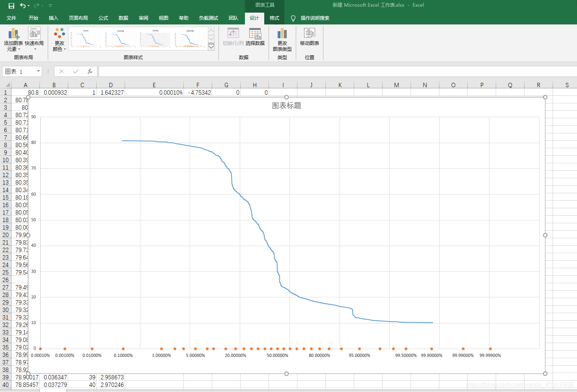Click cell D39 showing 2.958673
Viewport: 577px width, 392px height.
pyautogui.click(x=111, y=377)
